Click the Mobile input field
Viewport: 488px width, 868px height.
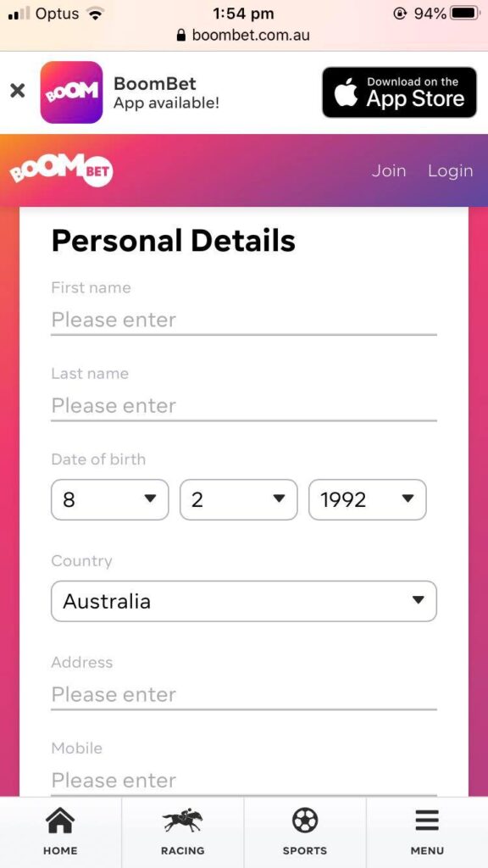click(x=243, y=779)
